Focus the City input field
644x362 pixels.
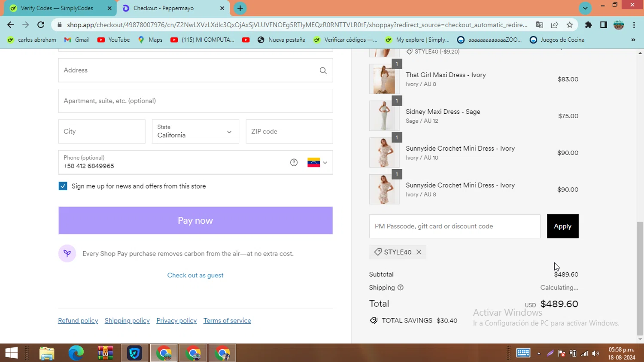click(102, 131)
